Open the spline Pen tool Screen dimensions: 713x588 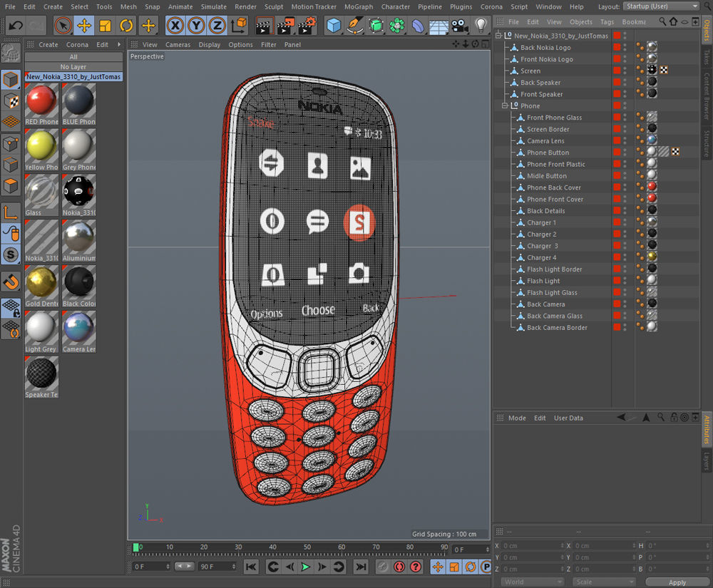coord(354,26)
